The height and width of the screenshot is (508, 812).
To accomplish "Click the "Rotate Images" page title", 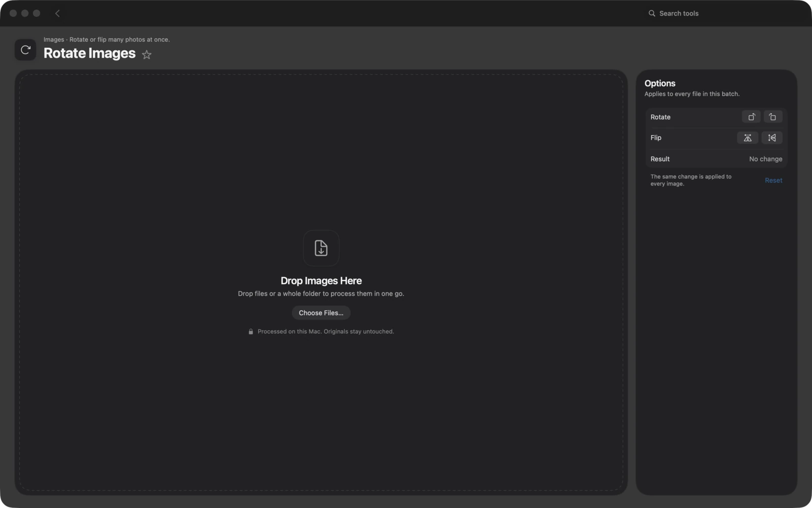I will [89, 53].
